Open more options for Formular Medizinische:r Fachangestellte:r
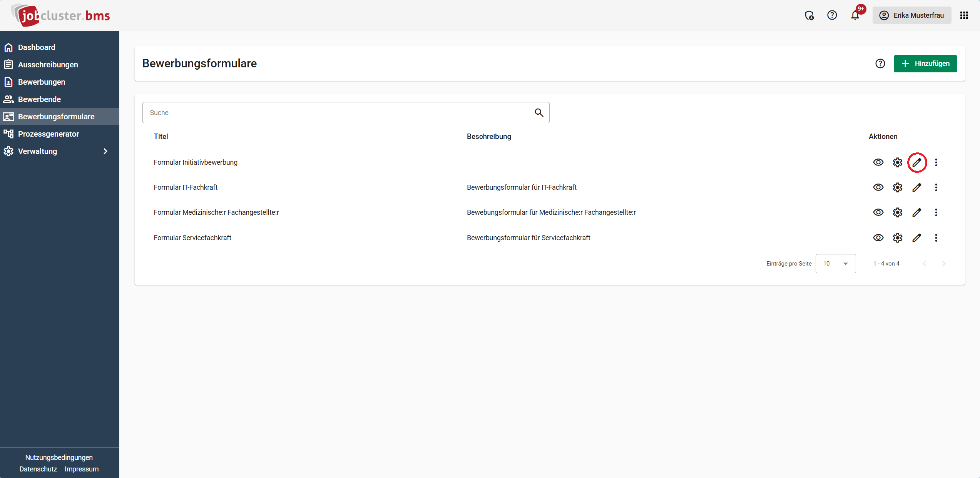Screen dimensions: 980x478 click(x=936, y=212)
